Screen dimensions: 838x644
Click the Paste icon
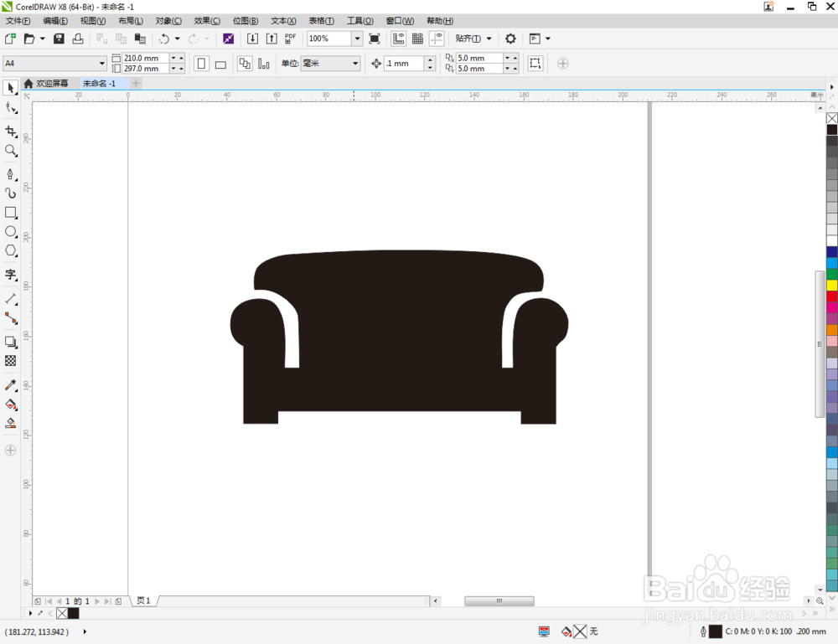click(x=140, y=39)
